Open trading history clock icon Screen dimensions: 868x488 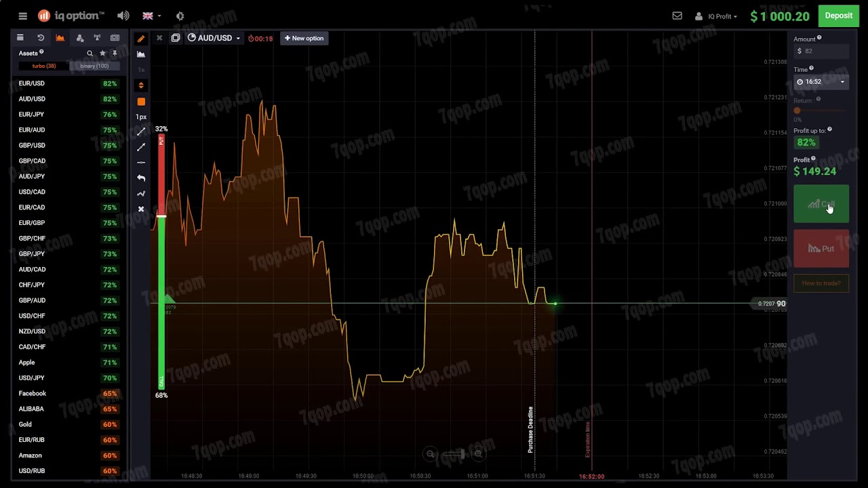point(41,38)
